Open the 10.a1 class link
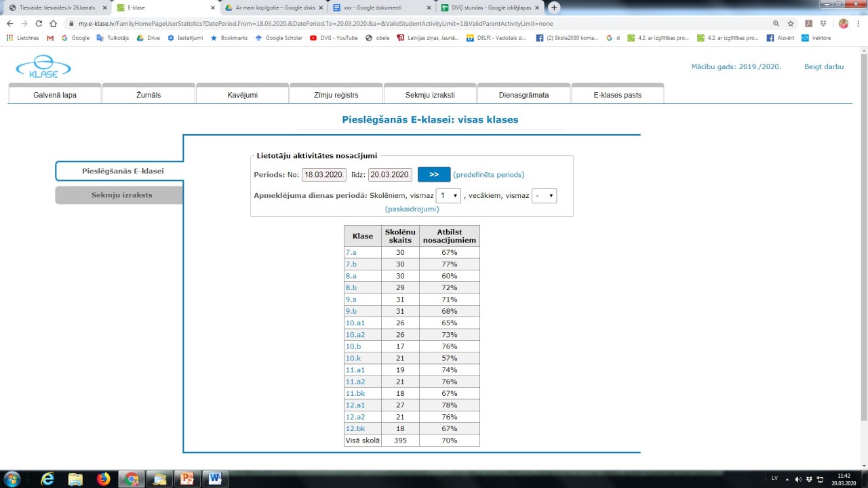The image size is (868, 488). click(x=355, y=323)
